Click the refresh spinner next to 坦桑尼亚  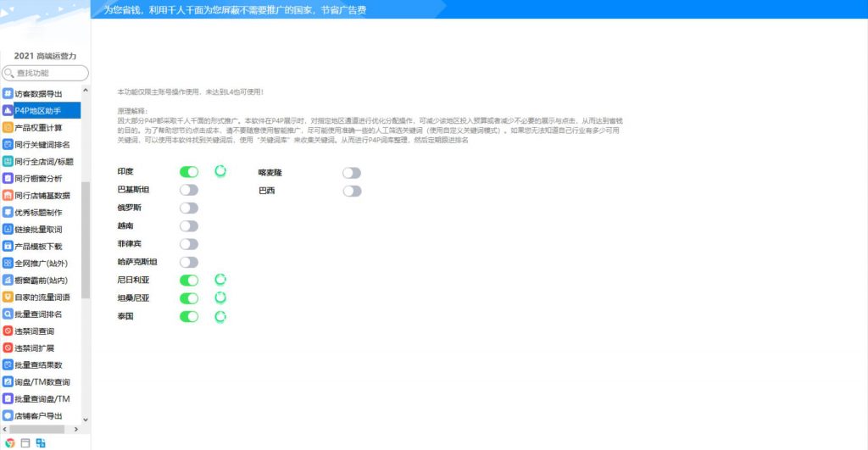(220, 297)
